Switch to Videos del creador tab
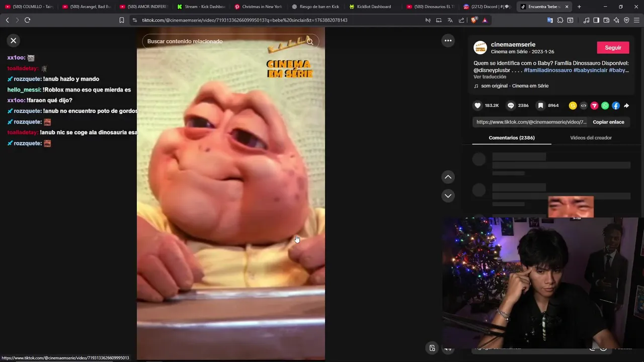The height and width of the screenshot is (362, 644). pyautogui.click(x=591, y=138)
